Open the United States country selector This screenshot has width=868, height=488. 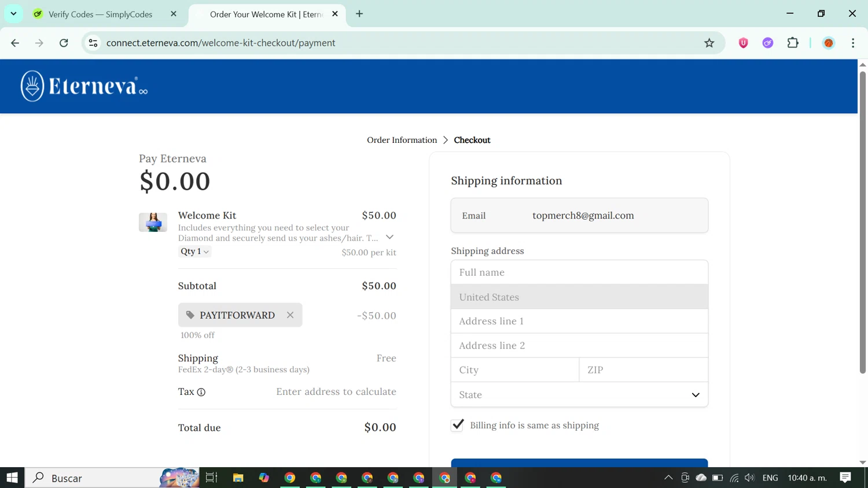click(x=579, y=297)
